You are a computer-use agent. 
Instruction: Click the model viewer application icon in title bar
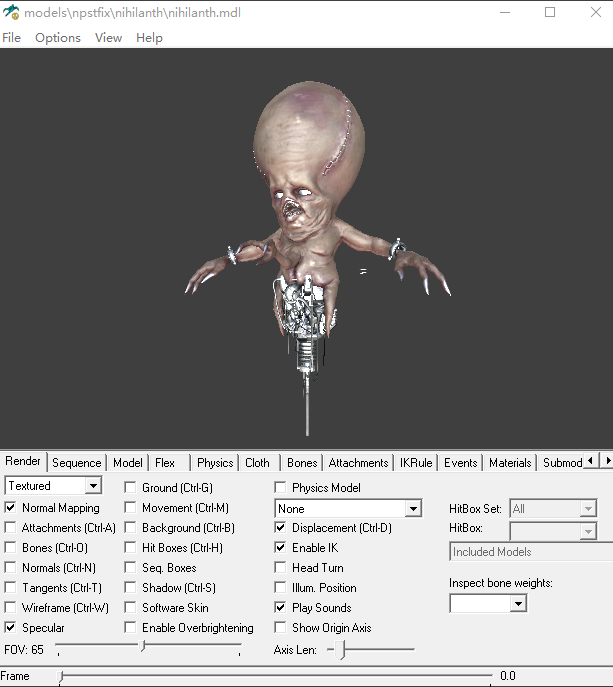click(x=11, y=12)
